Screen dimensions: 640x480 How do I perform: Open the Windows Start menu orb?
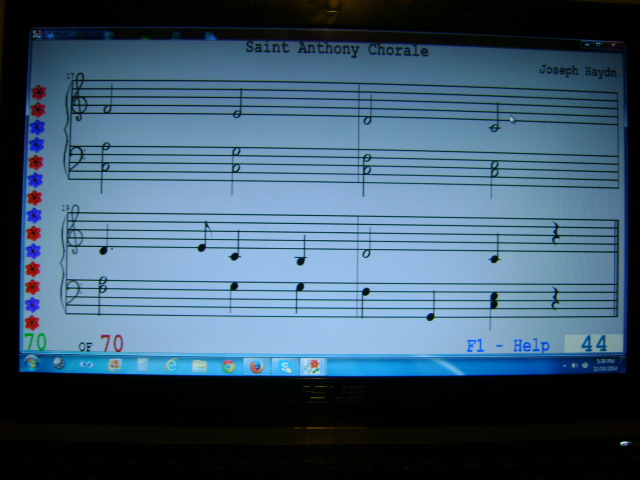pos(31,363)
